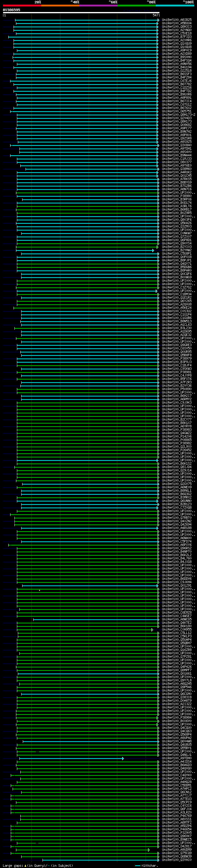Select hit UniRef100_Q10QU9
The height and width of the screenshot is (868, 197).
click(x=176, y=43)
